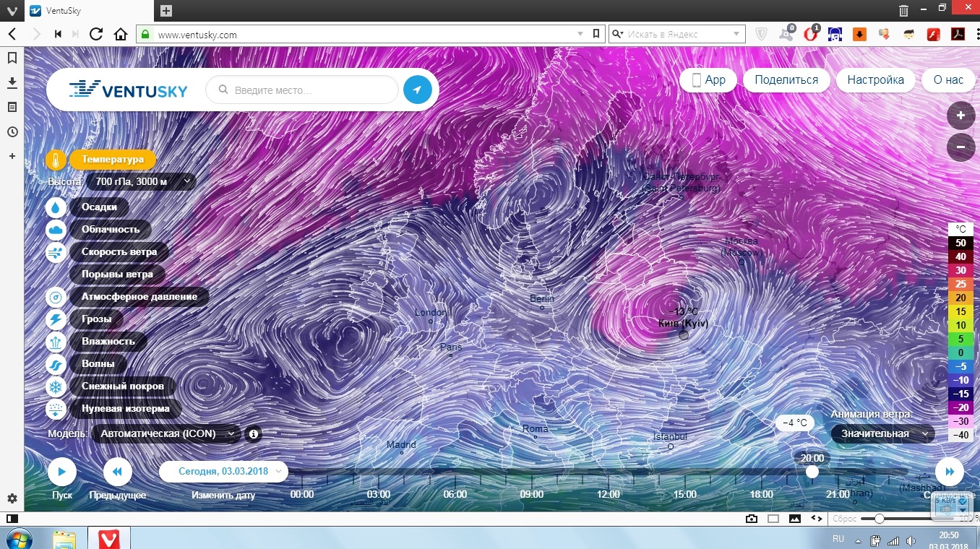980x549 pixels.
Task: Click the locate-me arrow button
Action: pos(417,90)
